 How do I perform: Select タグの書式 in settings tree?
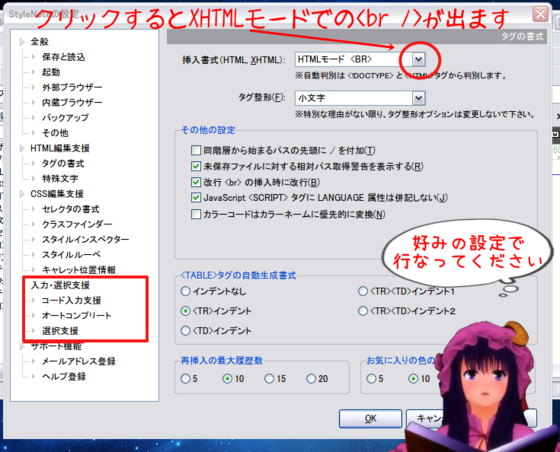pos(63,164)
